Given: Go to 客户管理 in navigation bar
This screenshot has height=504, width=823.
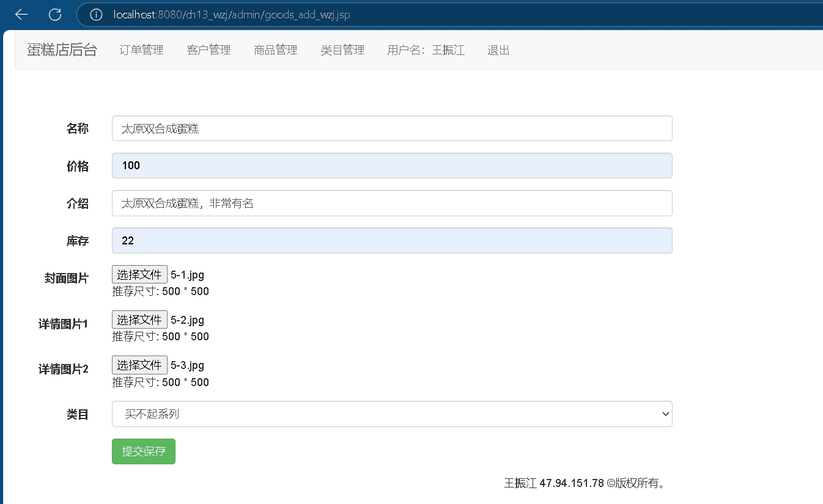Looking at the screenshot, I should coord(209,50).
